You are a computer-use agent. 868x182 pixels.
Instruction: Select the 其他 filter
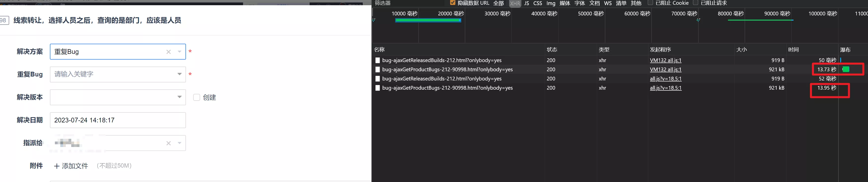pos(636,3)
